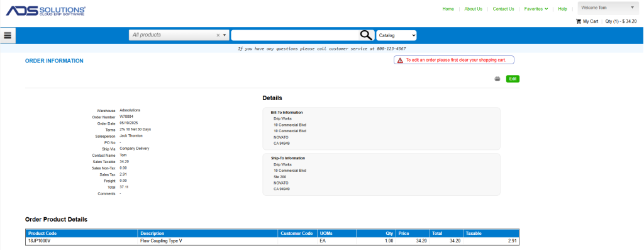Expand the Welcome Tom user menu
The width and height of the screenshot is (644, 250).
608,8
